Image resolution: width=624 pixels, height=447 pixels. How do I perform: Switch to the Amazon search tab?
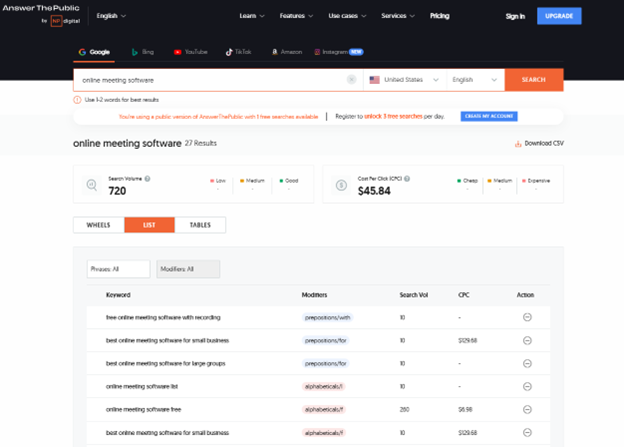[x=287, y=52]
